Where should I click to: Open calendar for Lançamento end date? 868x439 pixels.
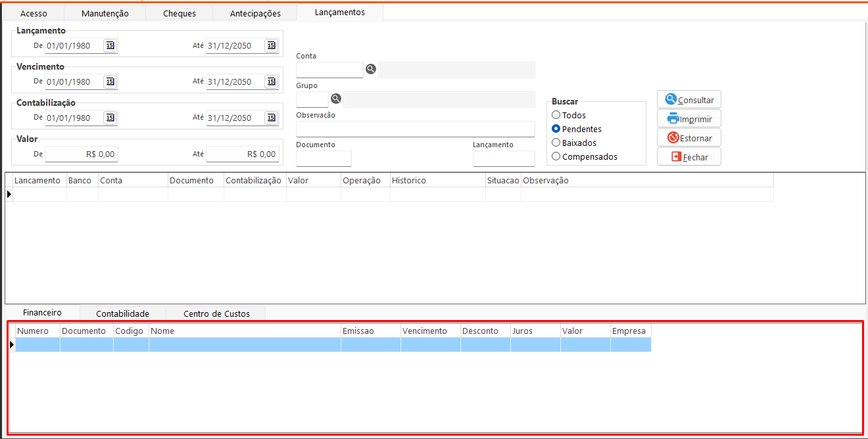pos(271,45)
